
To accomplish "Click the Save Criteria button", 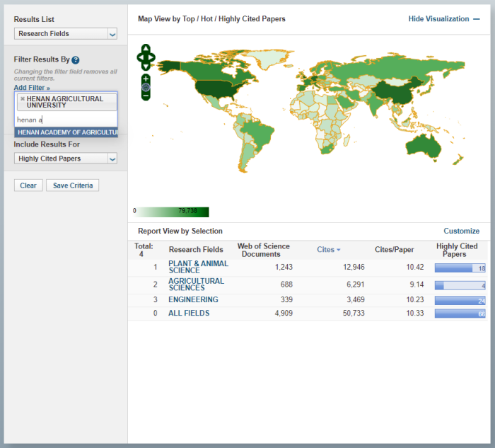I will click(73, 185).
